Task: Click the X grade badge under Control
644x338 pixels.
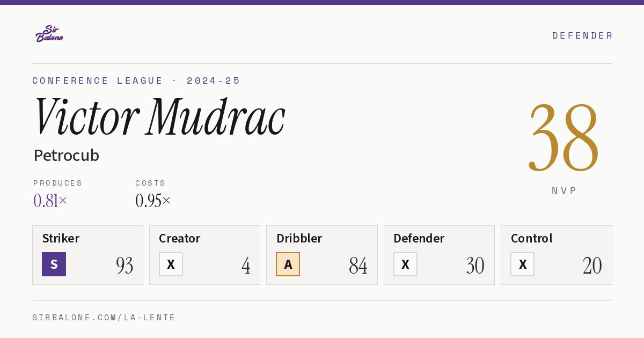Action: 522,264
